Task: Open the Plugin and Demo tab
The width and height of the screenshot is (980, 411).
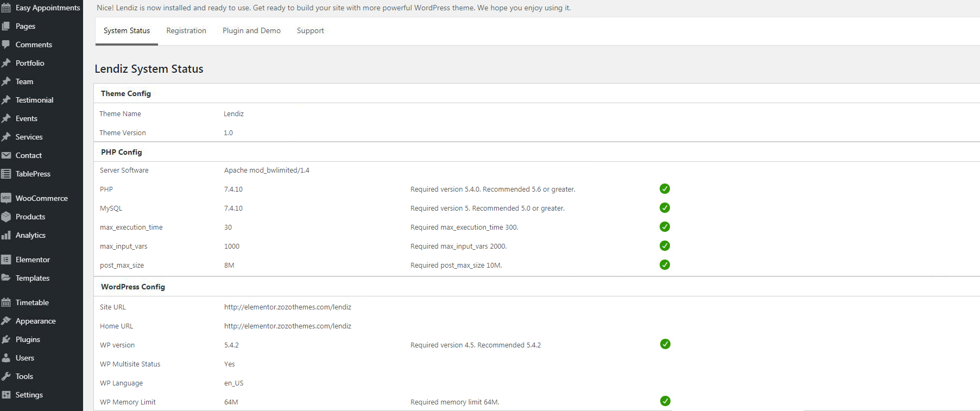Action: point(251,31)
